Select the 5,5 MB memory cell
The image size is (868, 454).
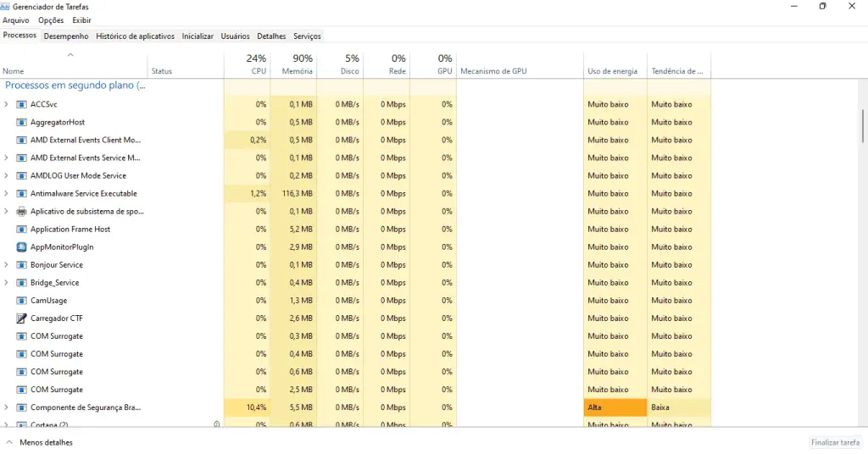pyautogui.click(x=293, y=407)
